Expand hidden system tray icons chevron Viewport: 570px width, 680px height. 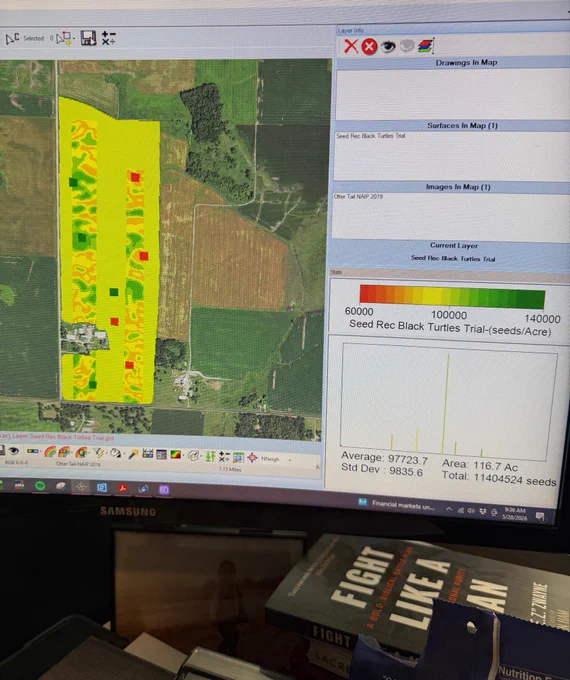coord(449,509)
